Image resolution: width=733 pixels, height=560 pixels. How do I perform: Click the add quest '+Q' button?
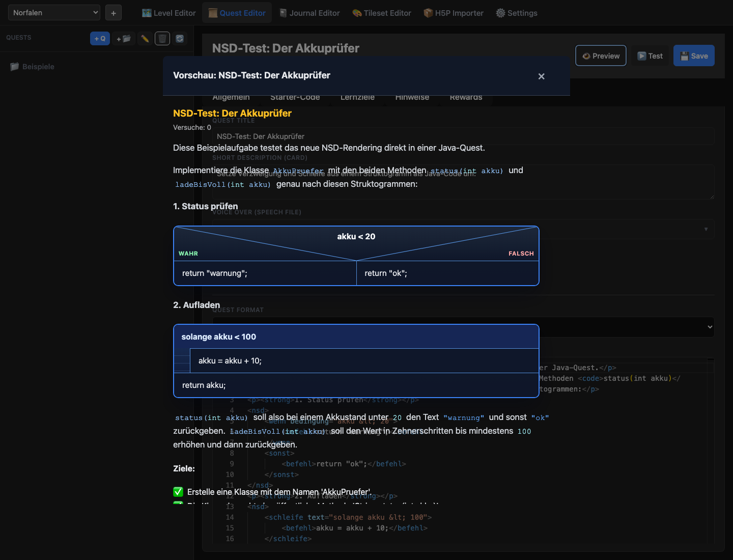[100, 39]
